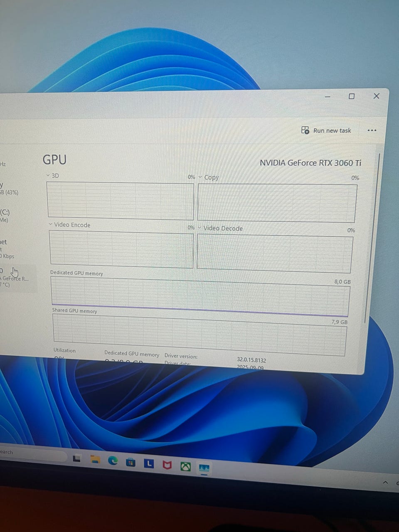Click NVIDIA GeForce RTX 3060 Ti text
The height and width of the screenshot is (532, 399).
310,163
